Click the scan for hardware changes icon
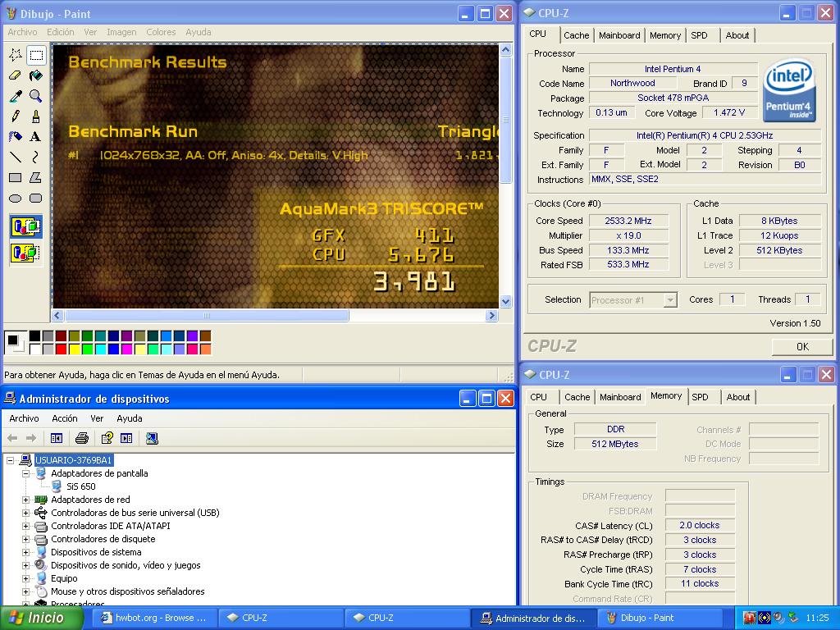The image size is (840, 630). [x=152, y=438]
